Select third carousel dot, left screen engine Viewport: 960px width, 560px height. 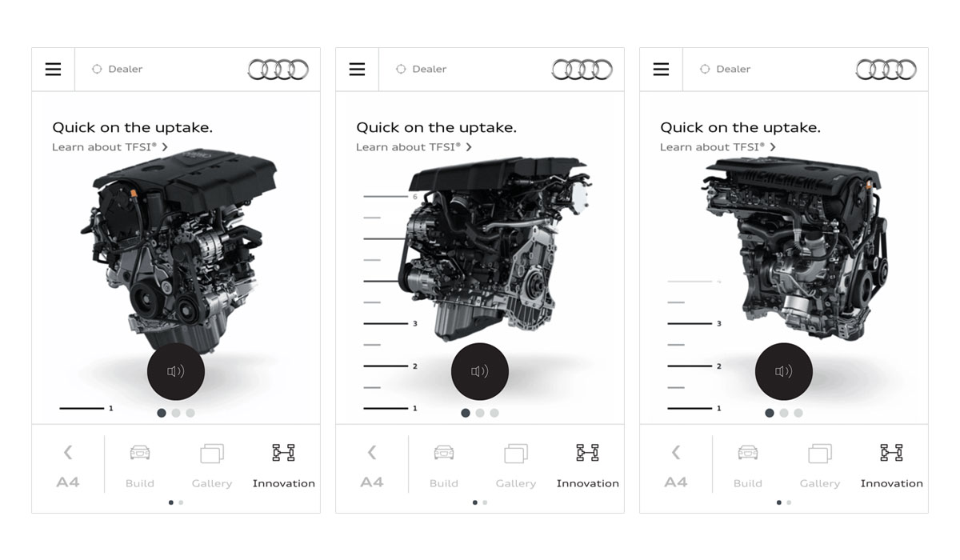190,414
